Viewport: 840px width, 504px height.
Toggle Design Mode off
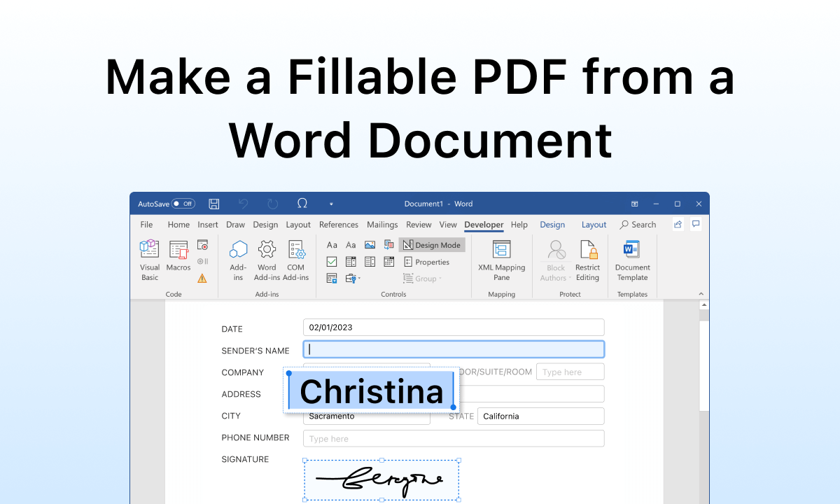(x=432, y=244)
